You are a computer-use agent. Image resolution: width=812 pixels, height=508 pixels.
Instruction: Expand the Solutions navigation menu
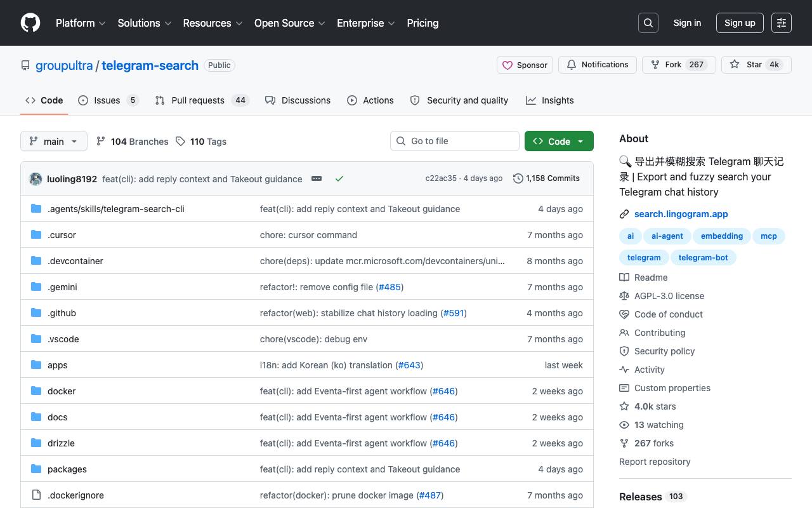[x=145, y=23]
